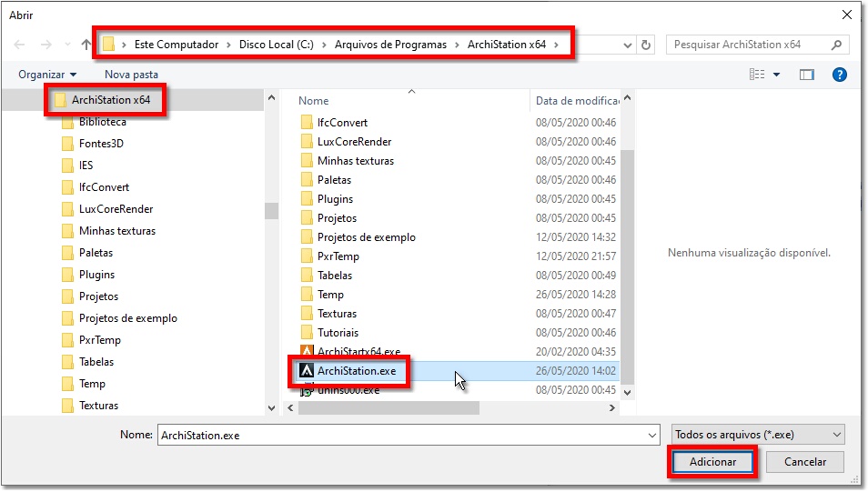Select Plugins folder icon in file list

click(x=307, y=198)
